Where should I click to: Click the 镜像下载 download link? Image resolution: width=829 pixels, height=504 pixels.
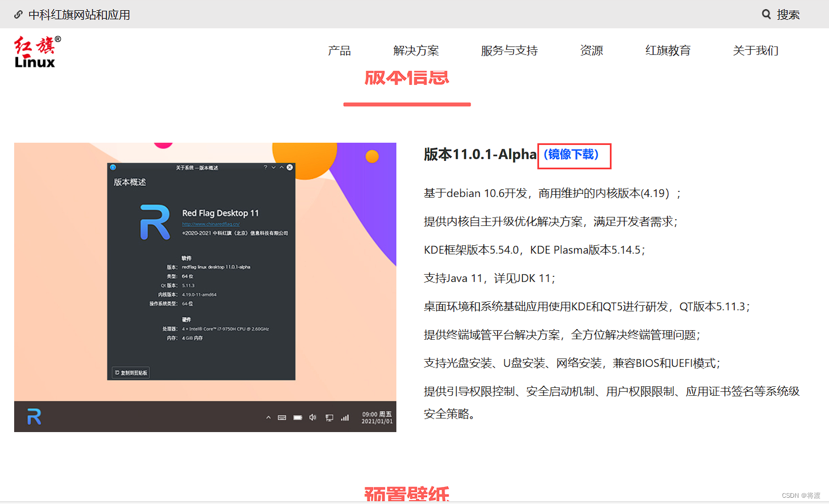point(571,155)
